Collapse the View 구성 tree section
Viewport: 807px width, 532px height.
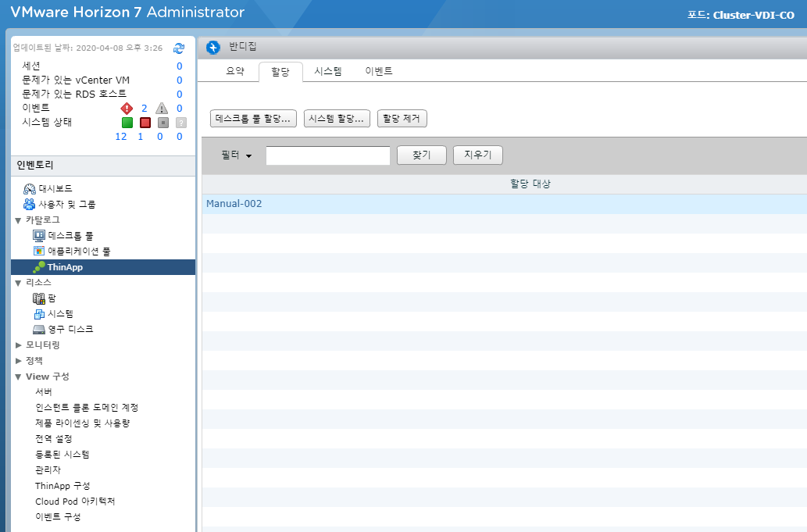18,377
